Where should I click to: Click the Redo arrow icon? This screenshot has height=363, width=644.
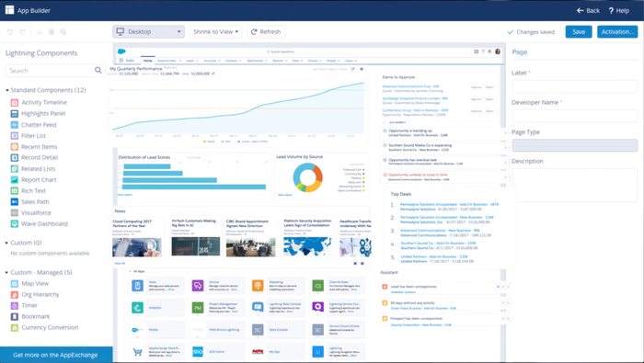click(23, 31)
